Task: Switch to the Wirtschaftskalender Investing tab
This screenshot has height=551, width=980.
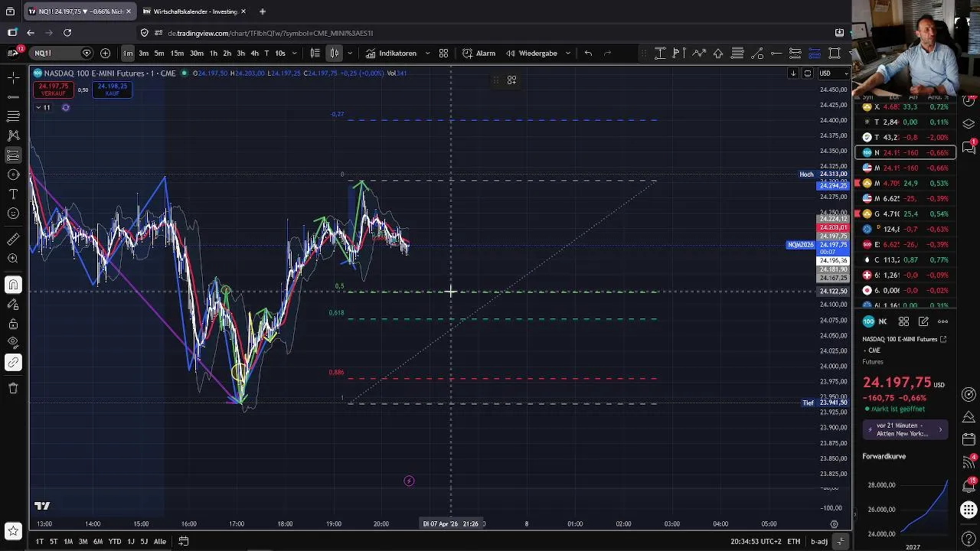Action: click(x=194, y=11)
